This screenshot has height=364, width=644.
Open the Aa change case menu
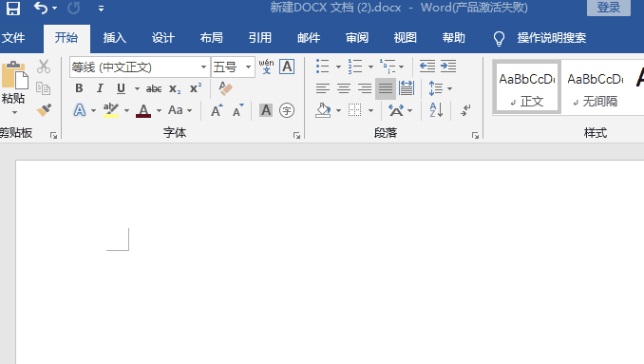pos(180,110)
